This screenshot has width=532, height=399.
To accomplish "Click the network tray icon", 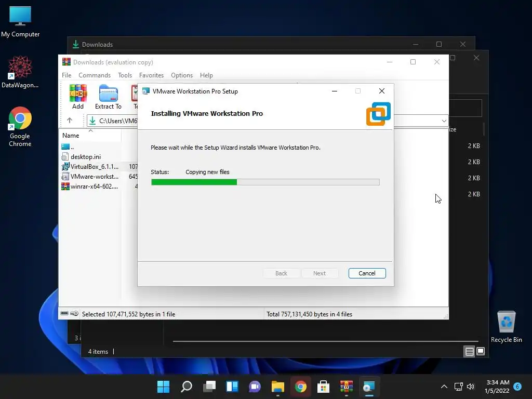I will click(458, 387).
